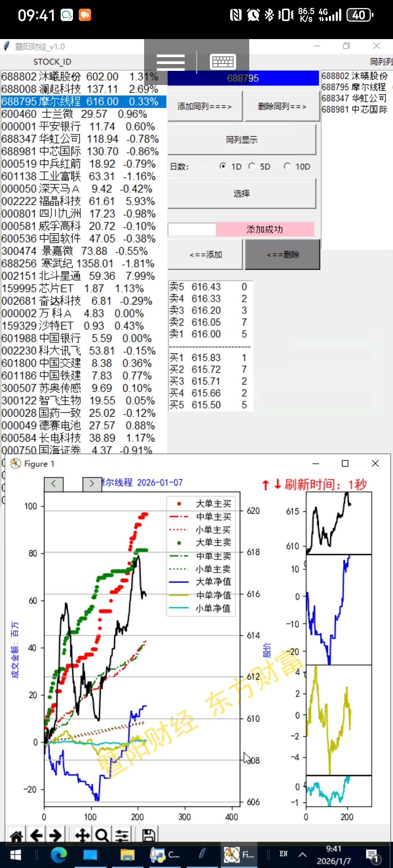Save the figure with floppy icon
Image resolution: width=393 pixels, height=868 pixels.
[148, 835]
